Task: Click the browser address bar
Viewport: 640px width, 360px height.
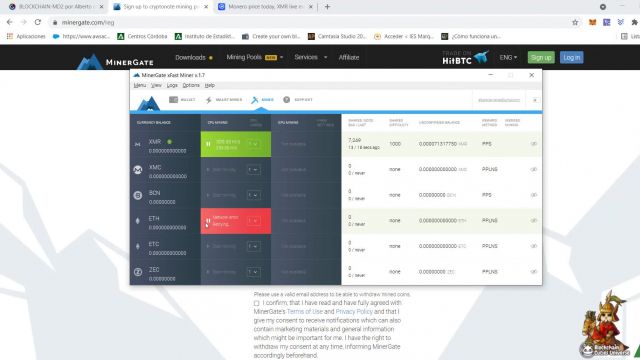Action: 310,22
